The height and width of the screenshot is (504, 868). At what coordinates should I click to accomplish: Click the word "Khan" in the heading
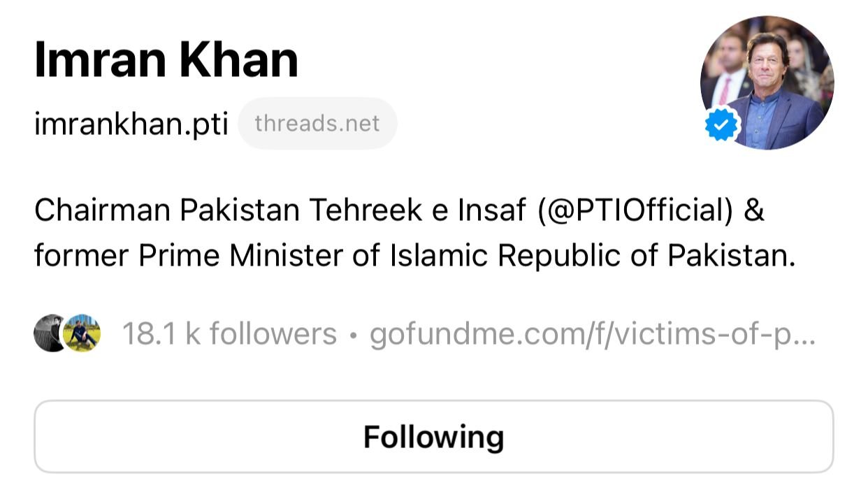coord(239,59)
